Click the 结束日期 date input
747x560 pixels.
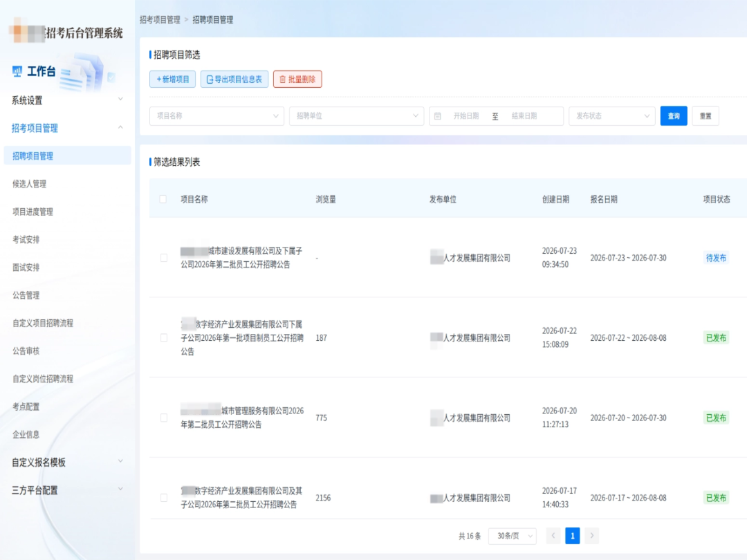pos(524,115)
